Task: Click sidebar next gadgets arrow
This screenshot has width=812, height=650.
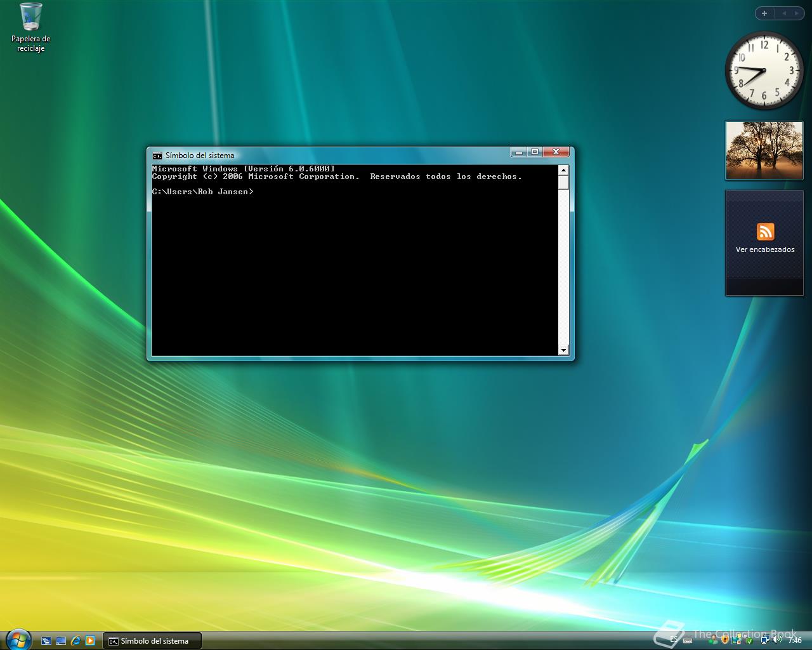Action: [x=796, y=13]
